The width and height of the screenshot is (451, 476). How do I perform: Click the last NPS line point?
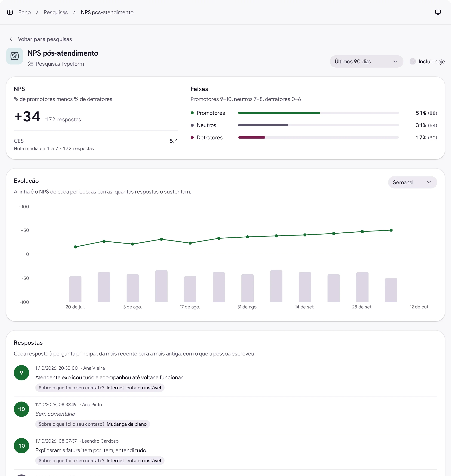[391, 230]
